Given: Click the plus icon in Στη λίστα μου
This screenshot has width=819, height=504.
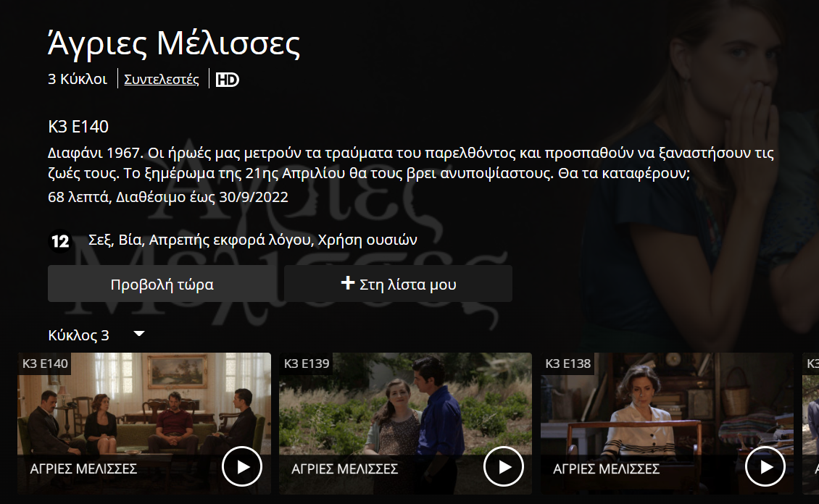Looking at the screenshot, I should (x=348, y=283).
